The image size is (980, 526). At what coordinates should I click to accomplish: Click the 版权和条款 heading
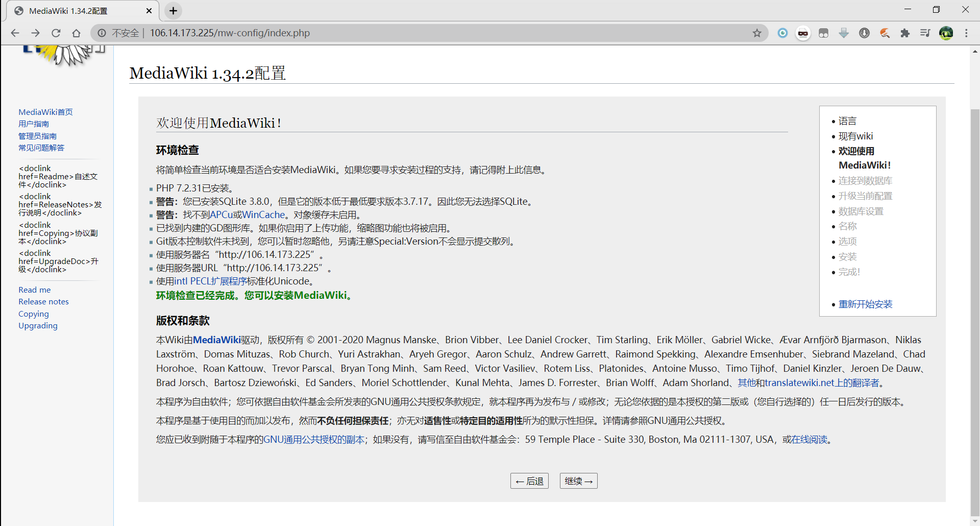tap(183, 321)
